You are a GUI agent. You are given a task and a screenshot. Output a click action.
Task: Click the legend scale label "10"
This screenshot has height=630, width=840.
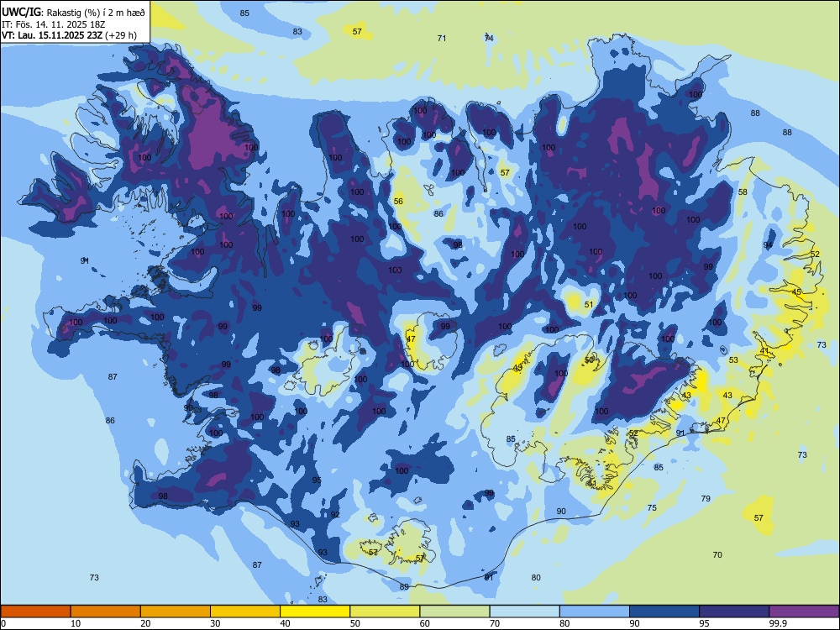pos(76,623)
